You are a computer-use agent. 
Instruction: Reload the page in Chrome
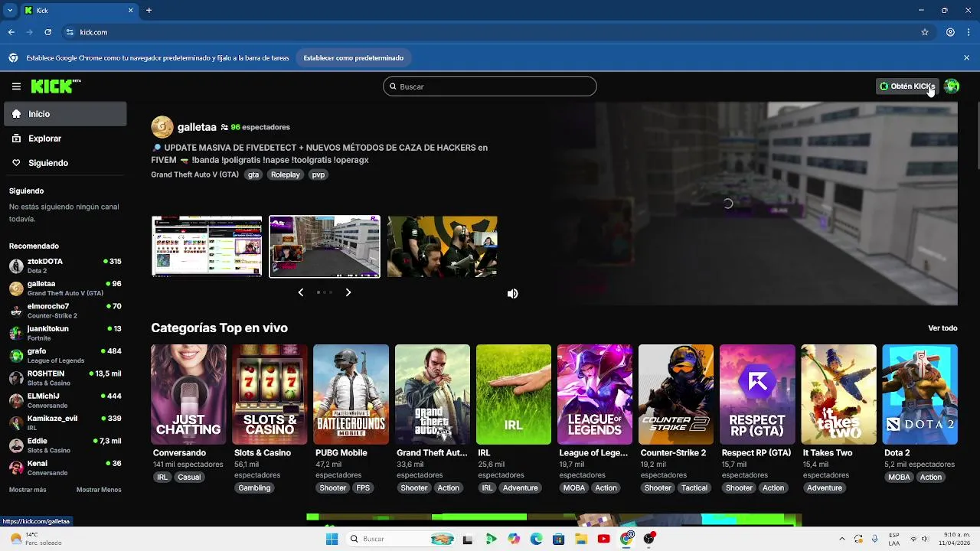(47, 32)
